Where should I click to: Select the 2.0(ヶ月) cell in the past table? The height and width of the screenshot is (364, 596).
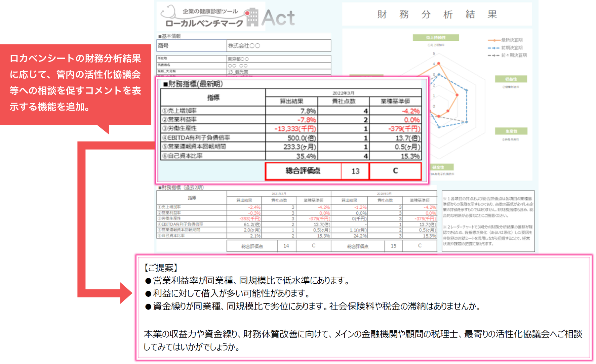244,230
